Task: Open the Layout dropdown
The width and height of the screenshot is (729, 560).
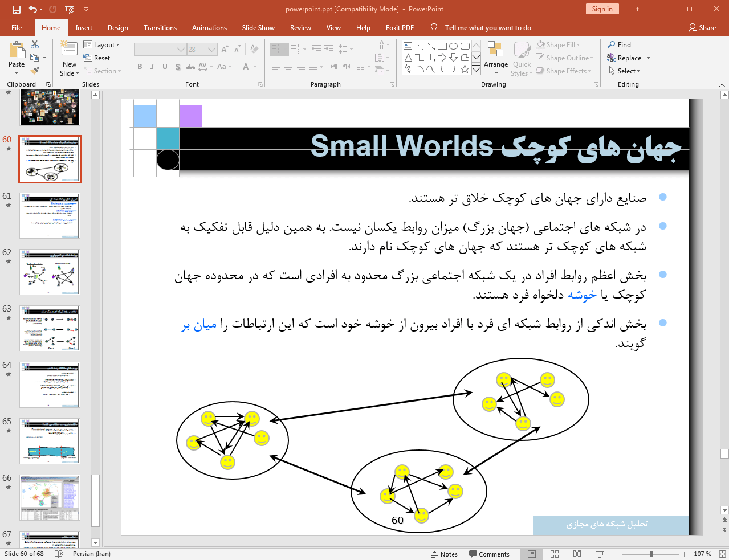Action: coord(101,44)
